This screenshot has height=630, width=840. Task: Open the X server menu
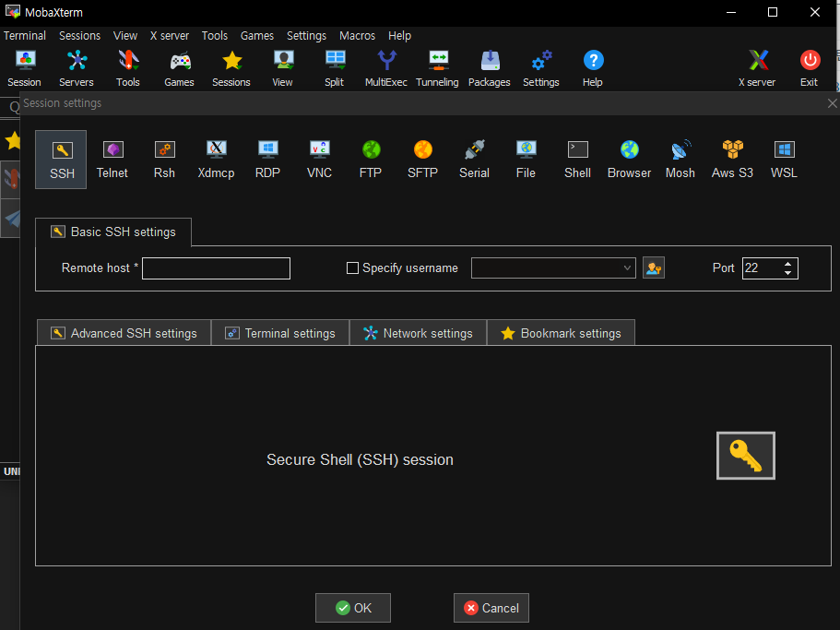170,35
